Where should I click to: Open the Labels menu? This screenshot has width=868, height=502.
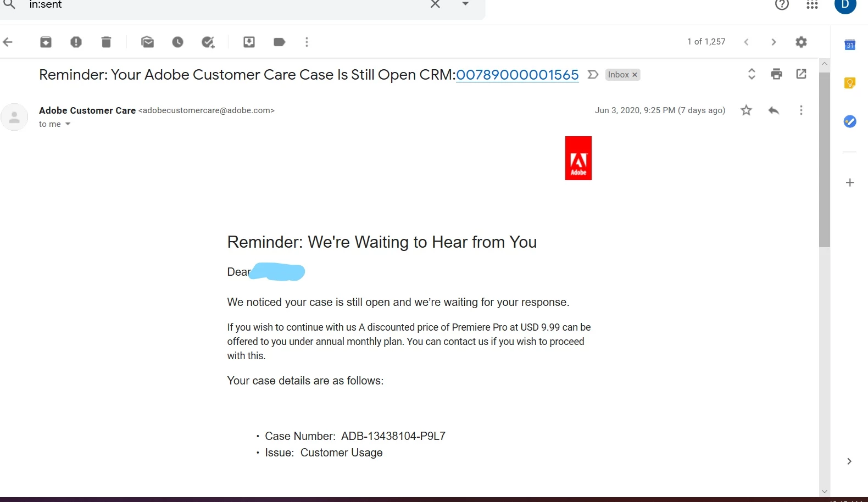tap(279, 42)
